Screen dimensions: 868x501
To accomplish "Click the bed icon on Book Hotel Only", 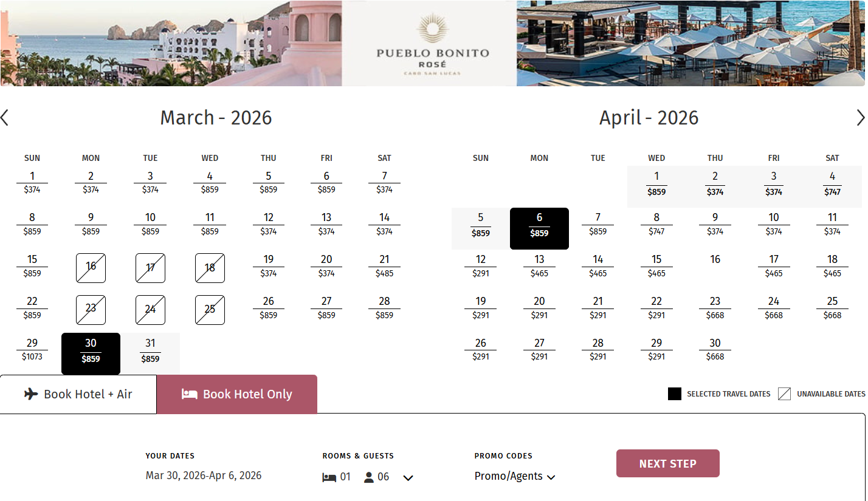I will 189,394.
